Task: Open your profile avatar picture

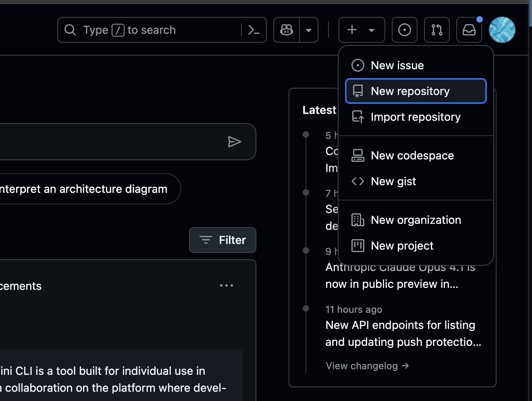Action: click(x=502, y=30)
